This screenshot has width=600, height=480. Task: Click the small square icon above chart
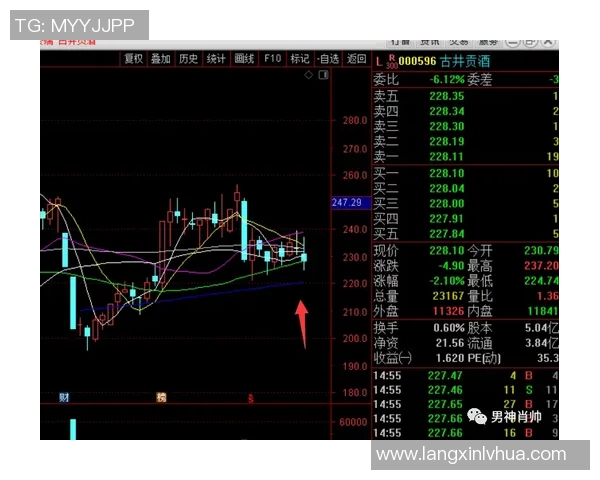pyautogui.click(x=323, y=75)
